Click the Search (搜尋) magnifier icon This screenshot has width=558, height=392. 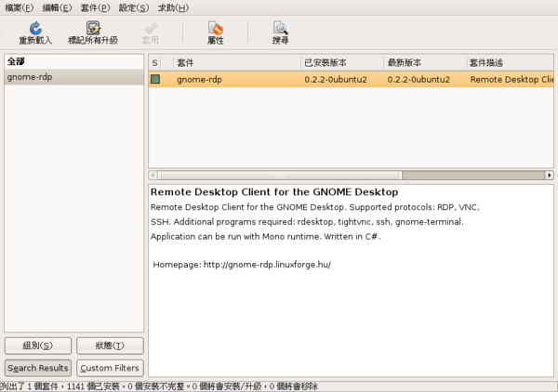281,28
